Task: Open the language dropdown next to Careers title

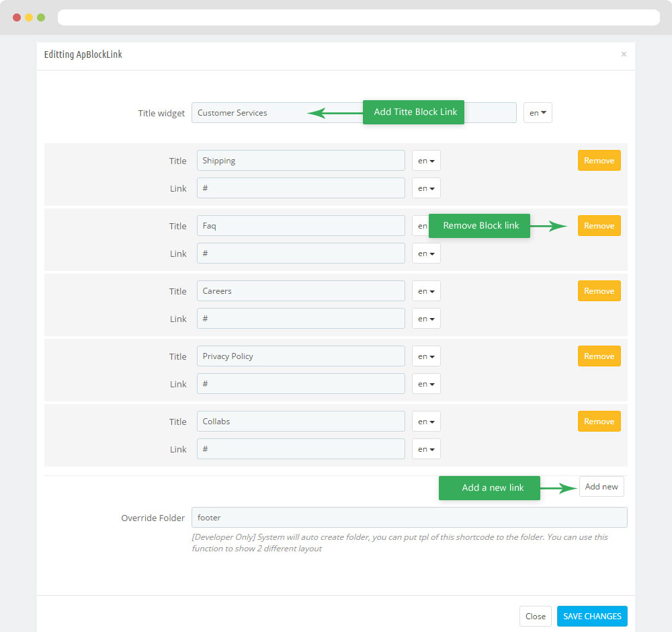Action: (426, 290)
